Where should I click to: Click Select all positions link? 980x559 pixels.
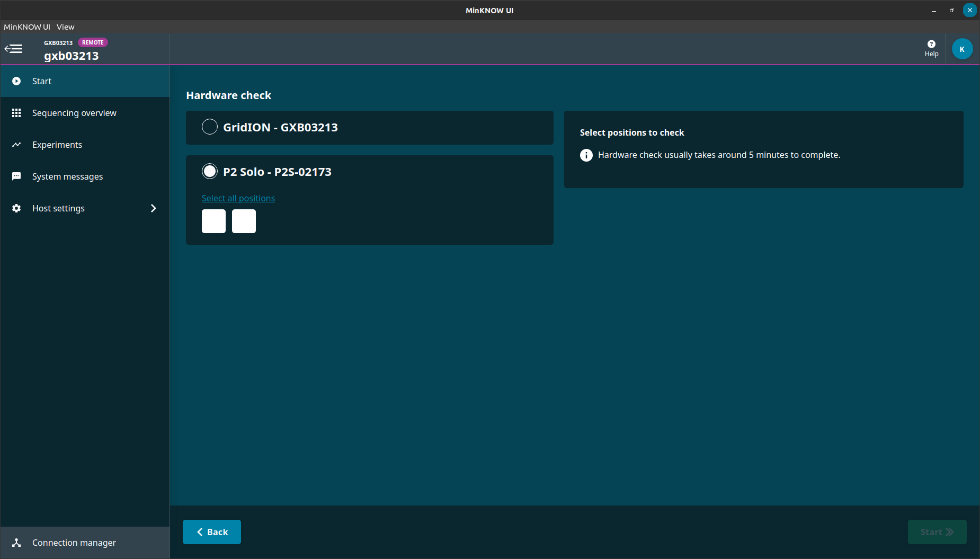pyautogui.click(x=238, y=198)
